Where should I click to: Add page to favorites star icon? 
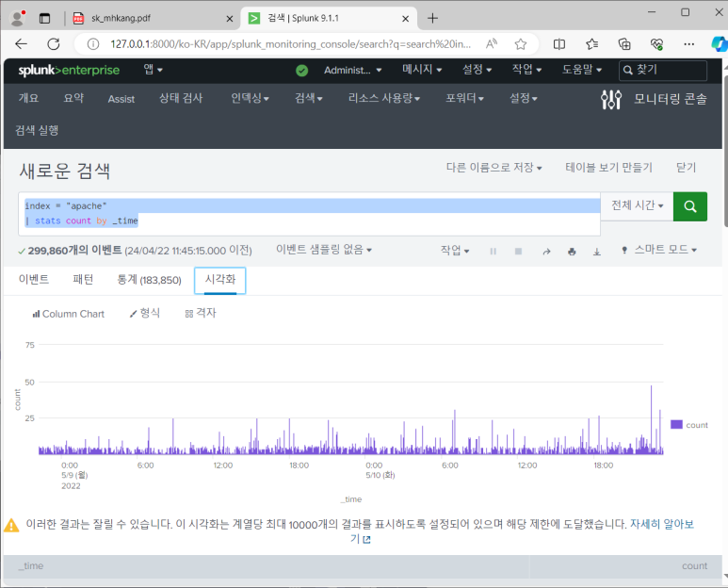click(521, 44)
